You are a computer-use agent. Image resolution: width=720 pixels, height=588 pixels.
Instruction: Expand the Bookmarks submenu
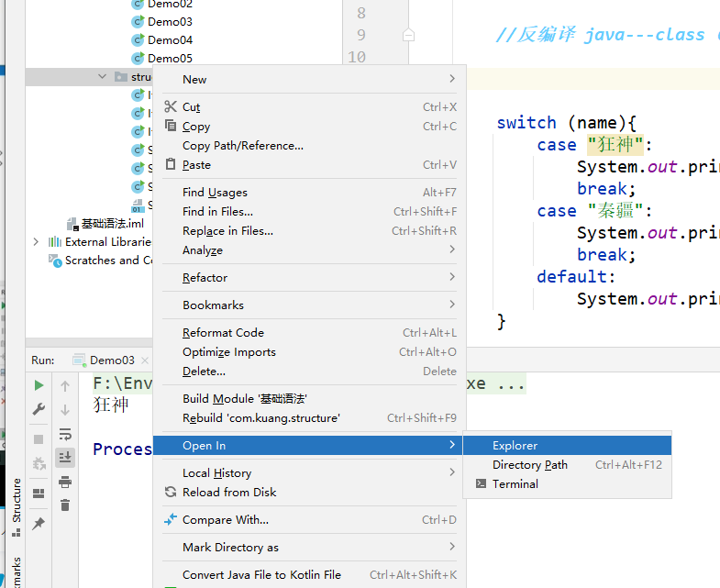(309, 305)
